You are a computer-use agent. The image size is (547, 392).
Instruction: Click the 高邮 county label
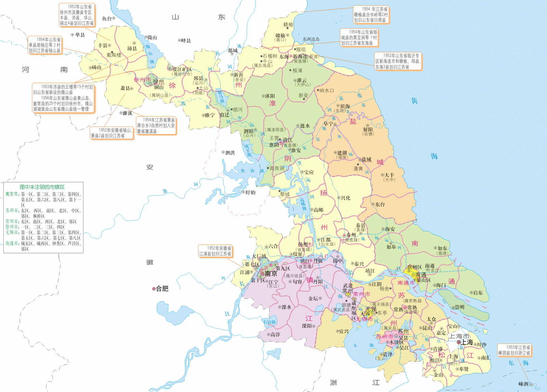tap(318, 210)
